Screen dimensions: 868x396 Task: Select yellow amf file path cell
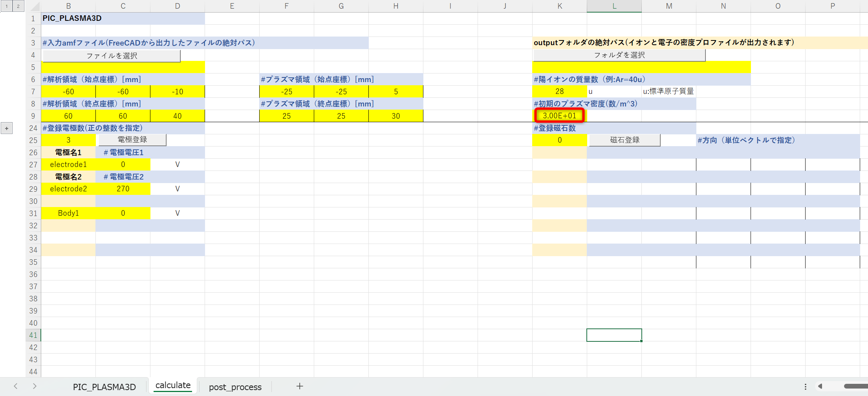[x=123, y=67]
